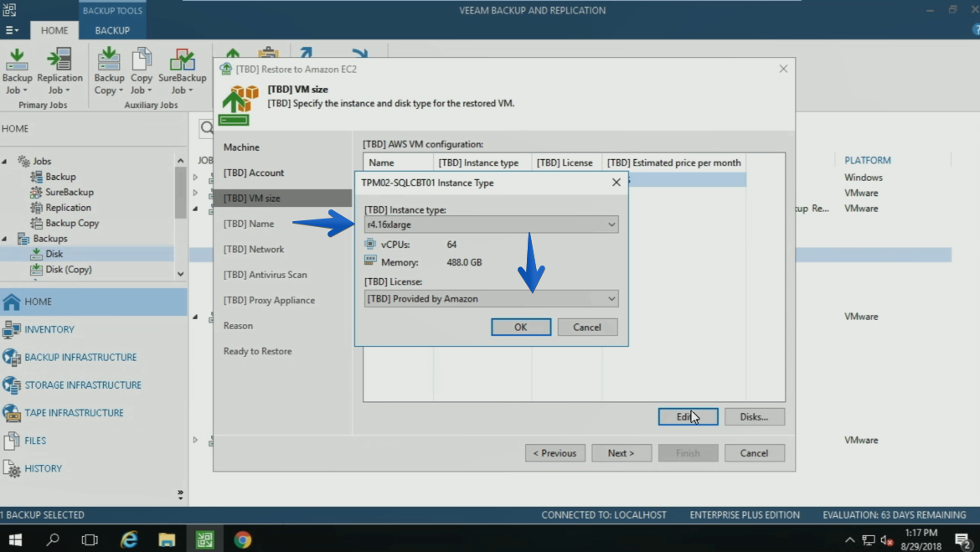
Task: Go to Next wizard step
Action: 622,453
